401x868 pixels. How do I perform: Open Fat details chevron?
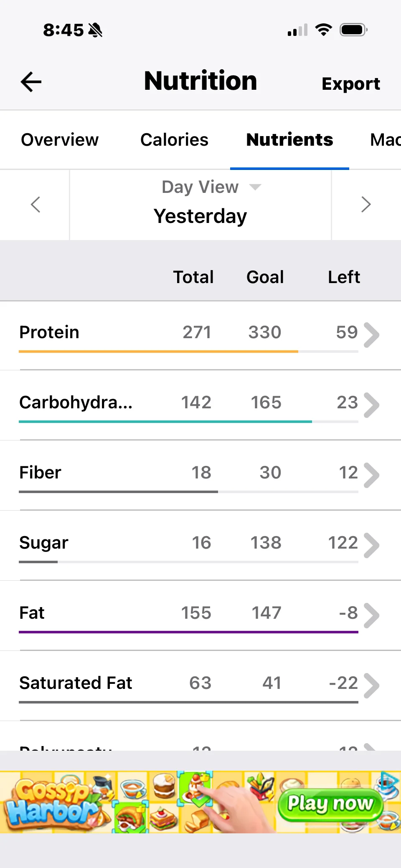pos(371,615)
